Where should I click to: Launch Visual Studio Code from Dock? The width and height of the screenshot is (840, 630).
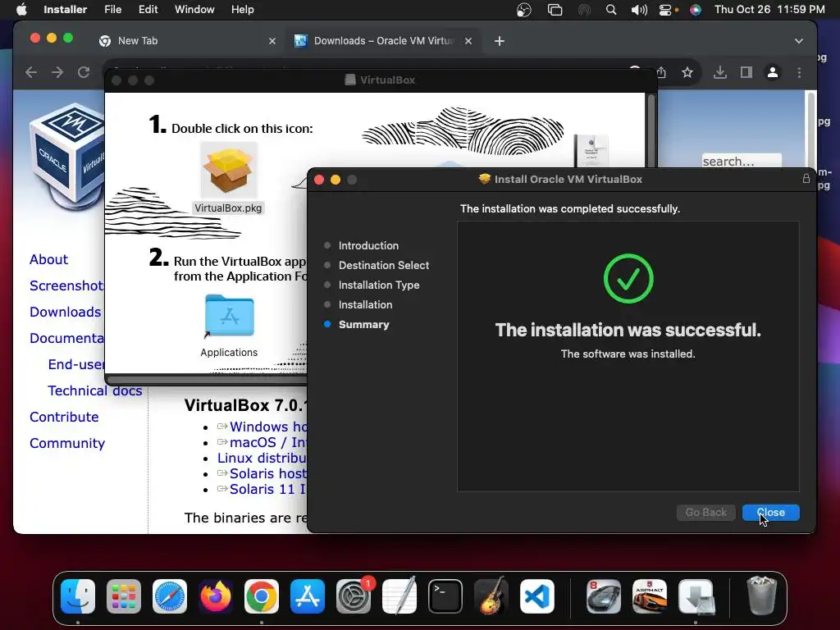pyautogui.click(x=537, y=596)
